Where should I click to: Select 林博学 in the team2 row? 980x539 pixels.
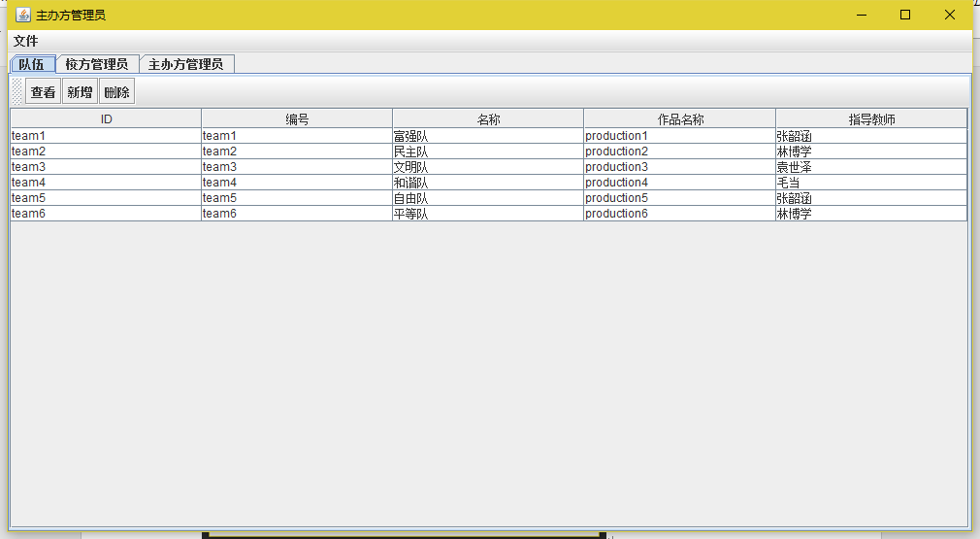(871, 152)
